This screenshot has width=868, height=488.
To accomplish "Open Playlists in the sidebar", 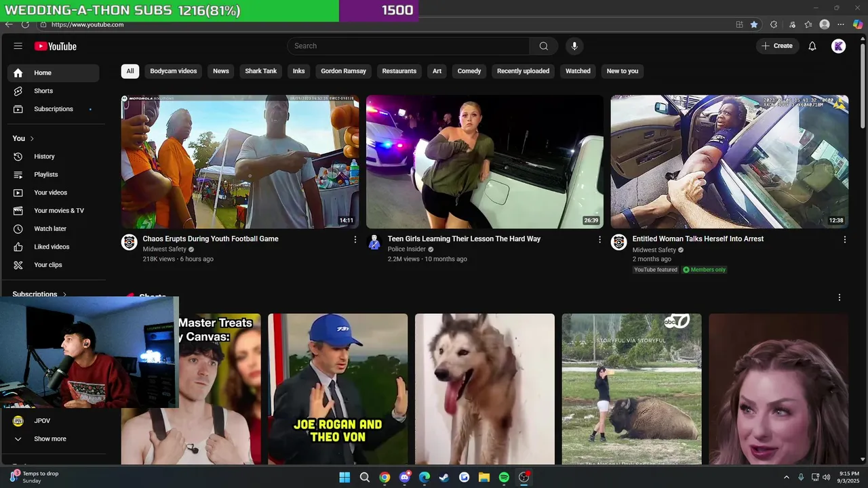I will [54, 174].
